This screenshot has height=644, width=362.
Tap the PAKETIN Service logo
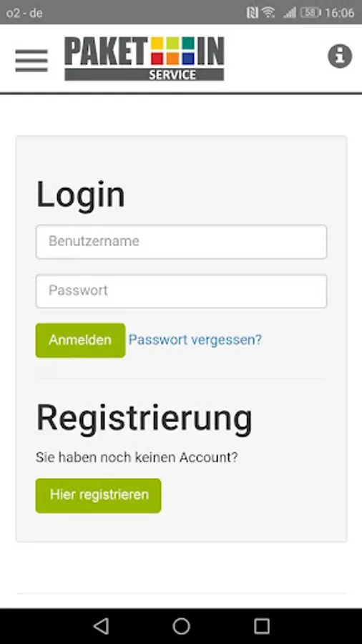coord(145,59)
